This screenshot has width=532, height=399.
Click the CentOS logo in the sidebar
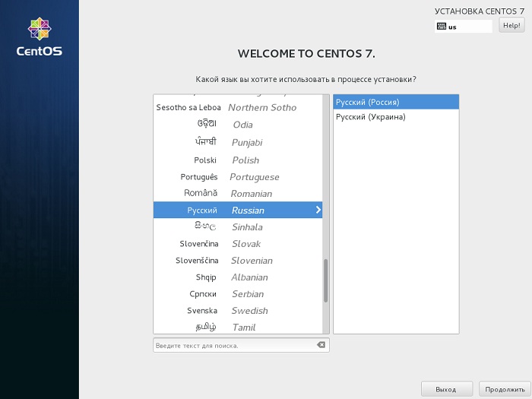pos(40,36)
